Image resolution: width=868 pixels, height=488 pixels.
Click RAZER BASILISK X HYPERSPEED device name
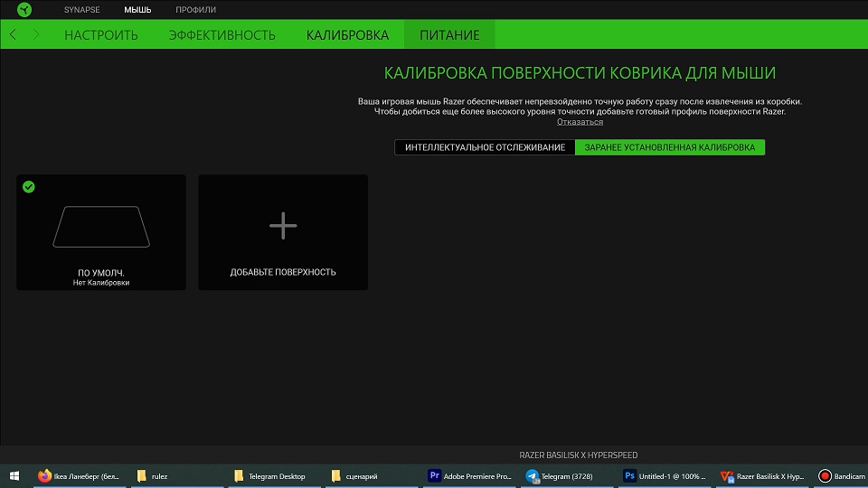(579, 455)
